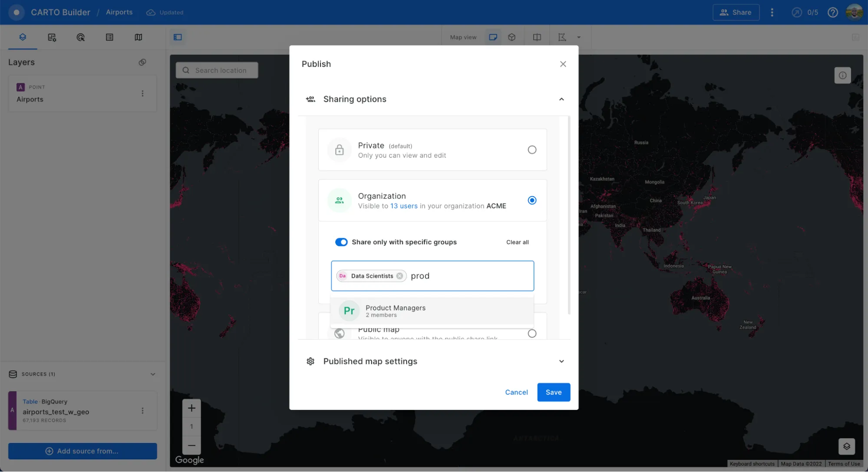Remove Data Scientists group chip
Viewport: 868px width, 472px height.
(399, 276)
